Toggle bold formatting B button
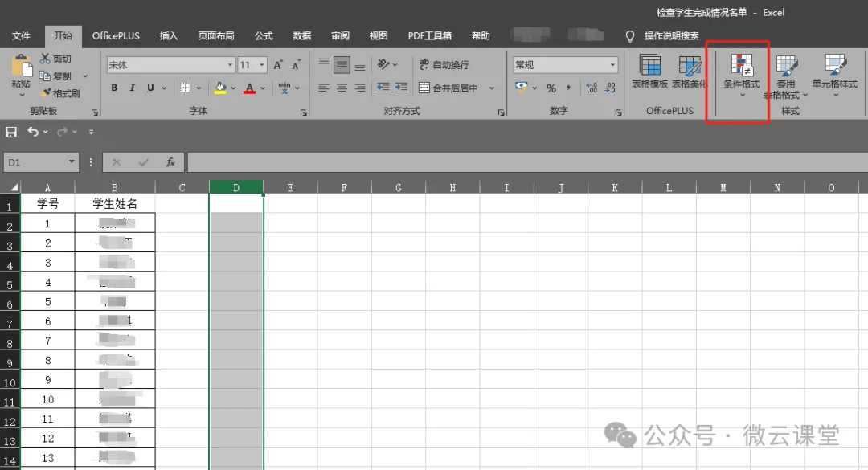This screenshot has height=470, width=868. coord(114,88)
